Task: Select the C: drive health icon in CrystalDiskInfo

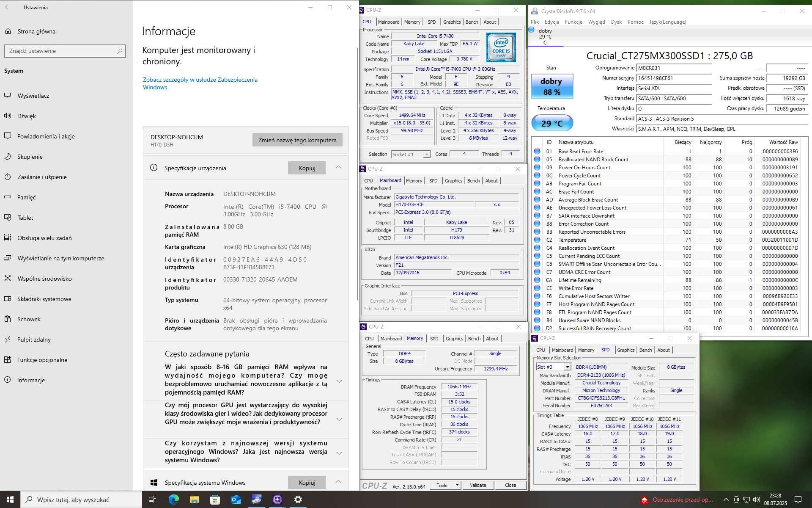Action: tap(532, 30)
